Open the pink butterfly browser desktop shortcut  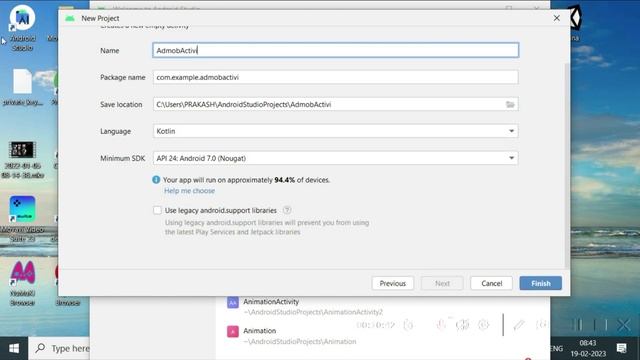point(22,282)
